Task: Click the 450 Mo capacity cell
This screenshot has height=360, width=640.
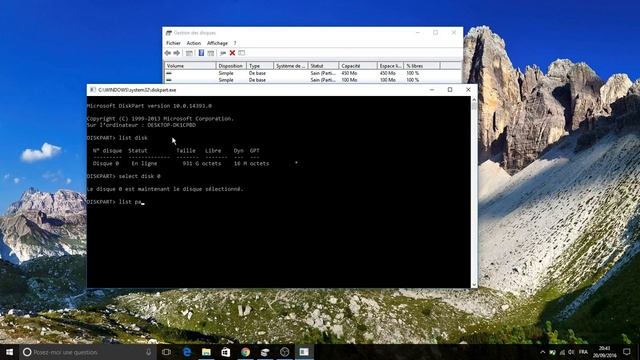Action: (349, 73)
